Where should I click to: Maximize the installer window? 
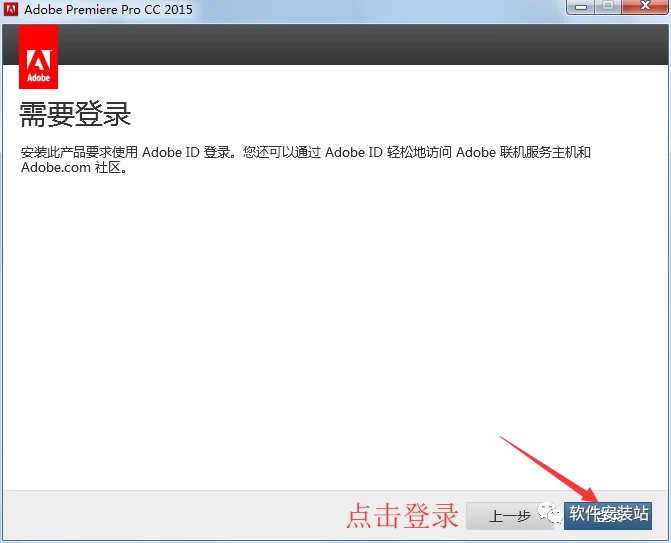pos(608,7)
